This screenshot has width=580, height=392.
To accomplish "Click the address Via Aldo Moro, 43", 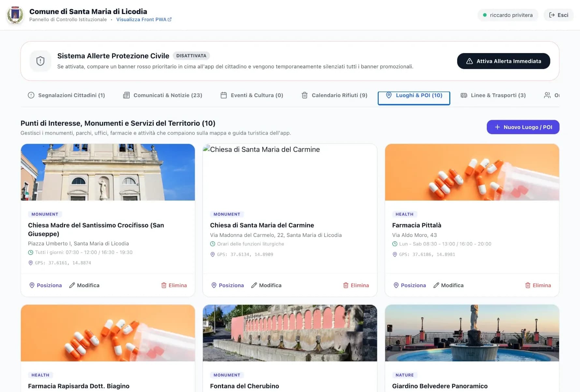I will [x=414, y=235].
